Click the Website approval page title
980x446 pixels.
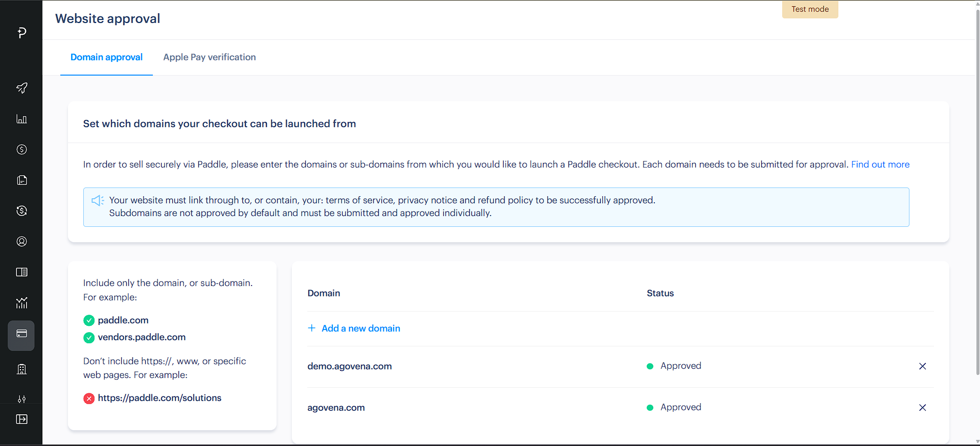(107, 18)
